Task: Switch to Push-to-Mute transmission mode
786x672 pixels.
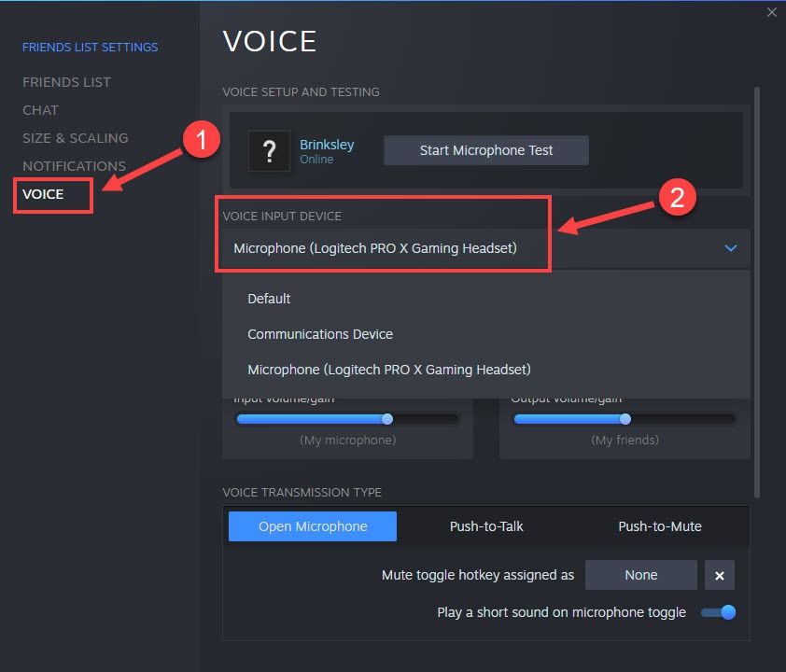Action: click(659, 526)
